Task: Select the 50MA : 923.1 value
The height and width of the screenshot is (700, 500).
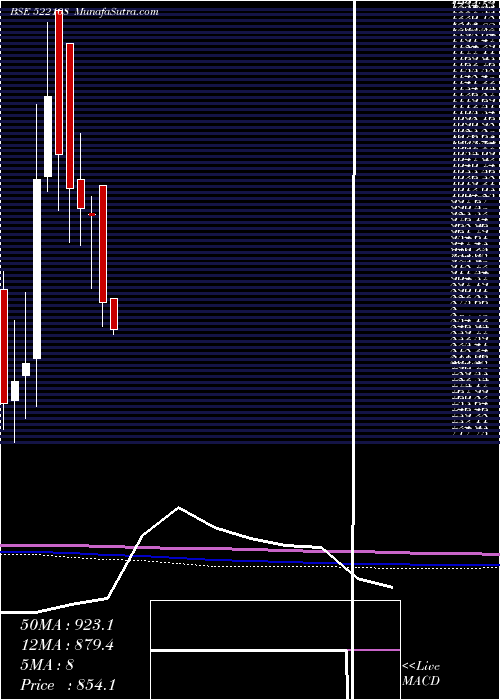Action: [67, 624]
